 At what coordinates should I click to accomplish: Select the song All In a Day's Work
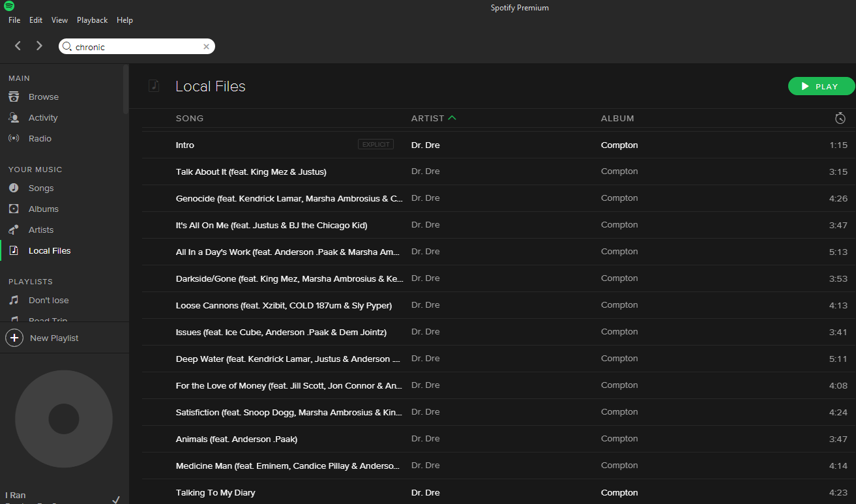[x=288, y=252]
